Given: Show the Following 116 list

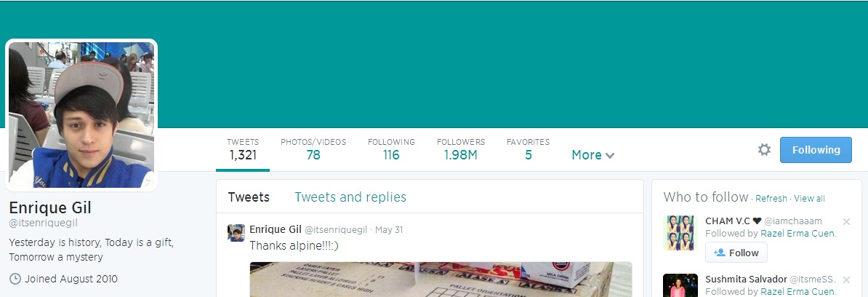Looking at the screenshot, I should tap(391, 150).
